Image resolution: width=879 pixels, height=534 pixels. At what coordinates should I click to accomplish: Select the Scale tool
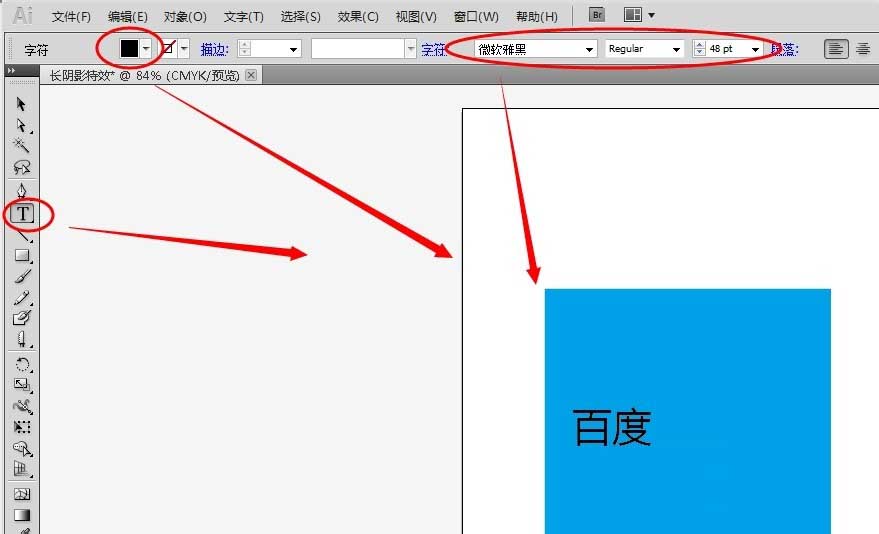click(22, 385)
